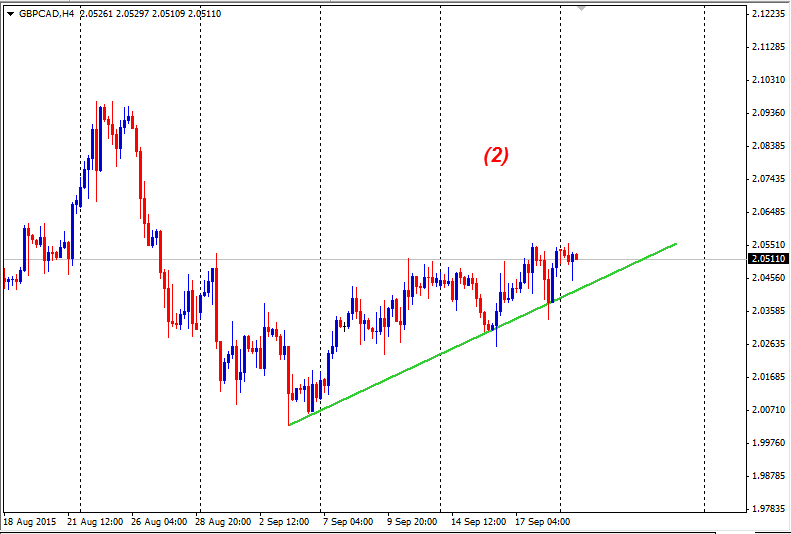Click the 28 Aug 20:00 time label
The image size is (791, 534).
pos(223,521)
